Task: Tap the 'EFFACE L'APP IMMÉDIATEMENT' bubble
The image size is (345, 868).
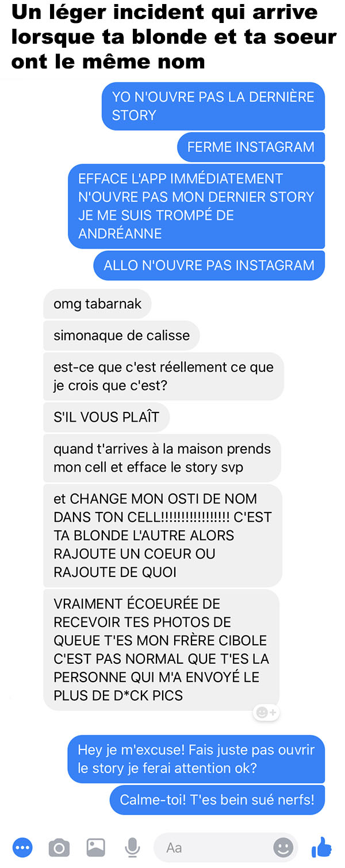Action: (196, 206)
